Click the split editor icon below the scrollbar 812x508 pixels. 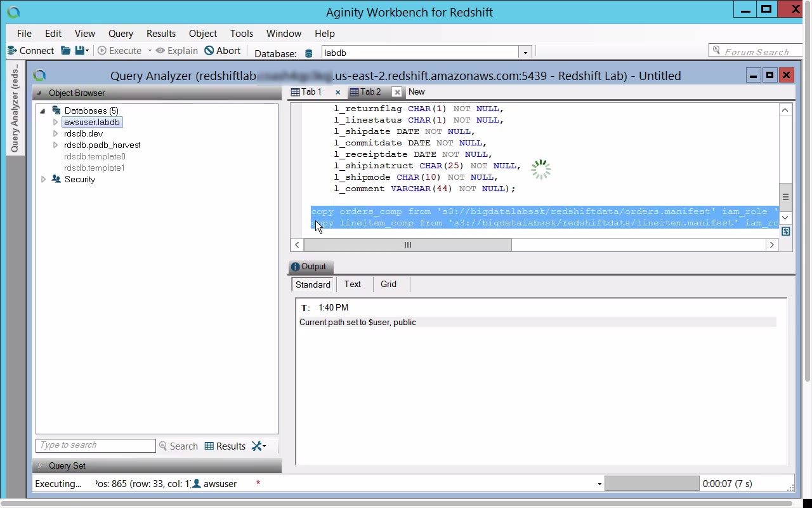[785, 232]
